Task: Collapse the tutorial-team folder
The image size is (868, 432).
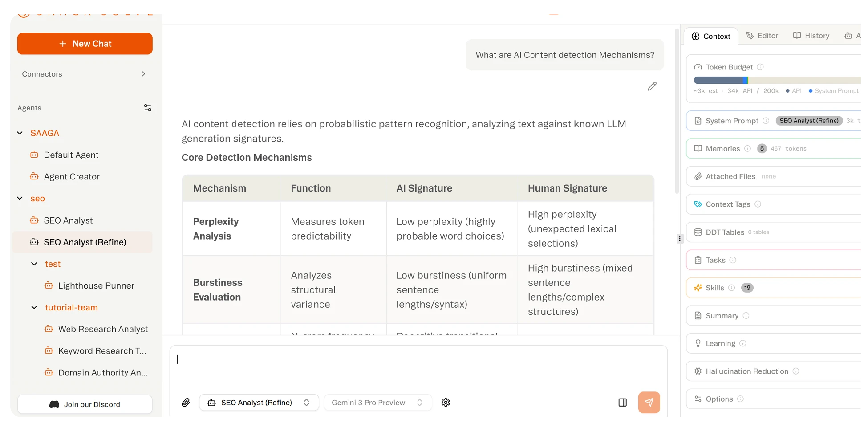Action: pyautogui.click(x=34, y=307)
